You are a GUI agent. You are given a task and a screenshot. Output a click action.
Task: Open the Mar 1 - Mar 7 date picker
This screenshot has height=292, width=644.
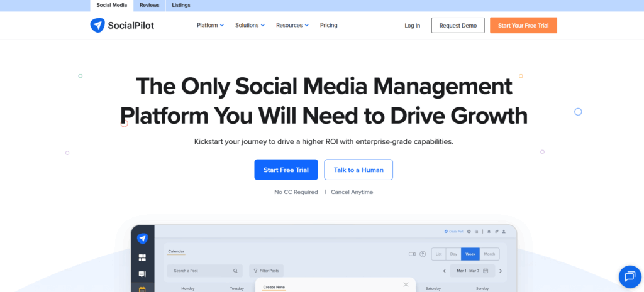click(x=472, y=271)
